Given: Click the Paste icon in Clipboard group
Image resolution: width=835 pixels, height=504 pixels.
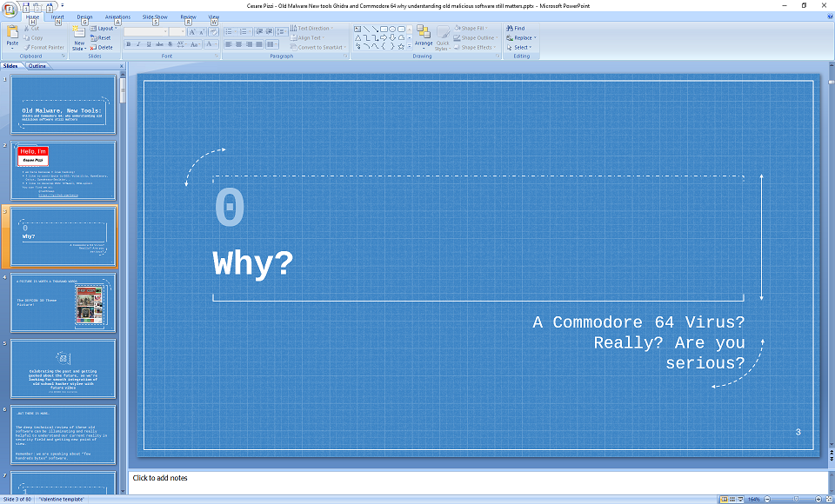Looking at the screenshot, I should coord(12,33).
